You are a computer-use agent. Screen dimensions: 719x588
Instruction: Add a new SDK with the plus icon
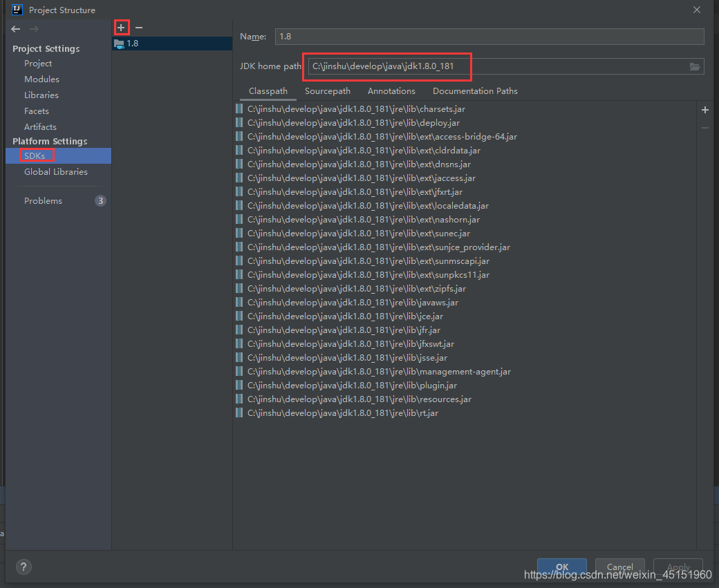coord(121,27)
